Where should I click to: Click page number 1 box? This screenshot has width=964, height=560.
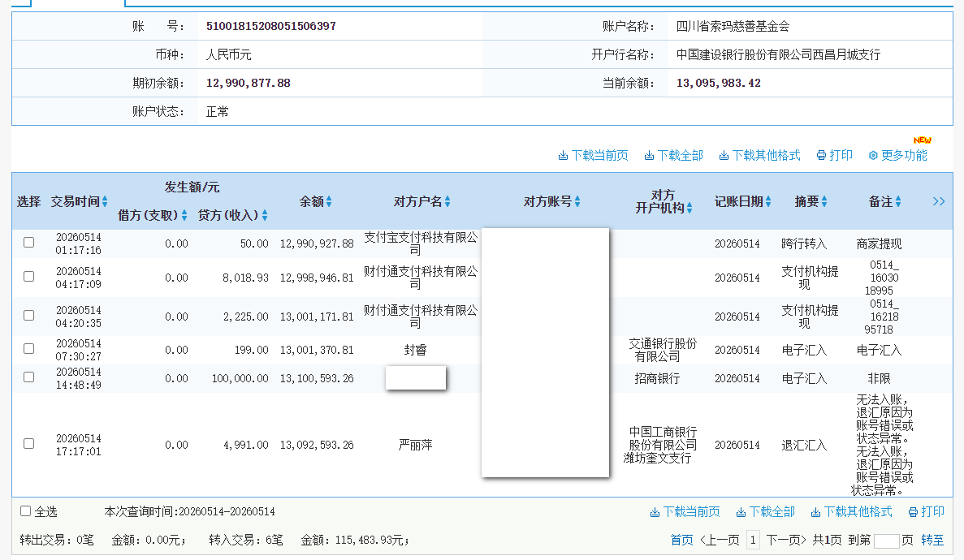pos(753,541)
